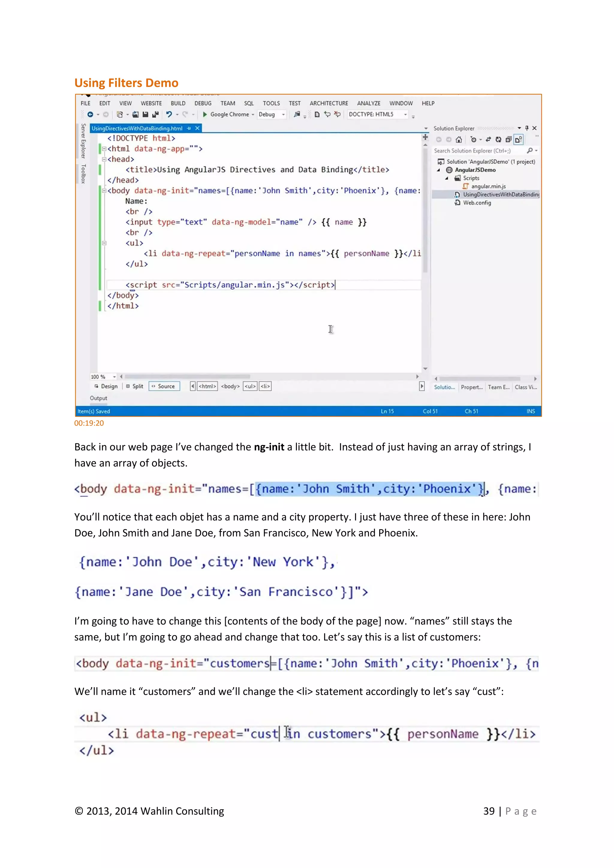
Task: Click the Navigate Backward arrow in the toolbar
Action: click(x=90, y=114)
